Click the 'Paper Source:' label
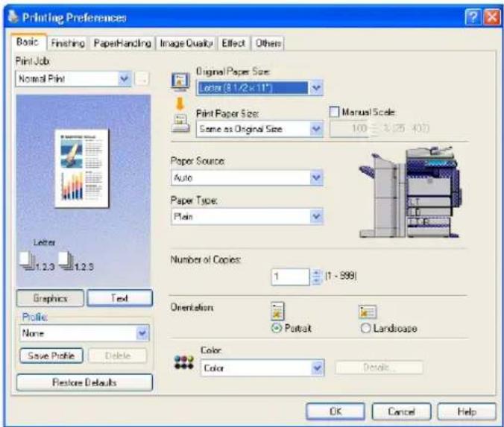Image resolution: width=504 pixels, height=427 pixels. [198, 161]
